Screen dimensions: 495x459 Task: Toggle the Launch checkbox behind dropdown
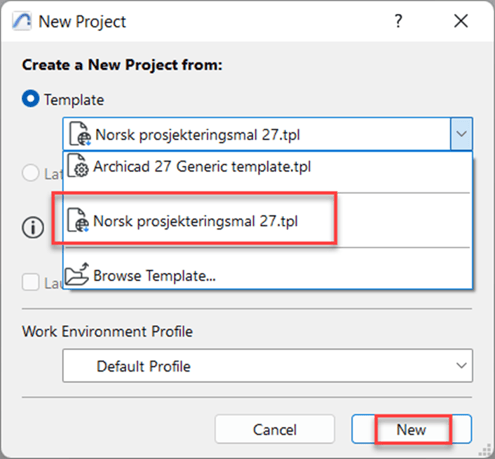[x=31, y=282]
